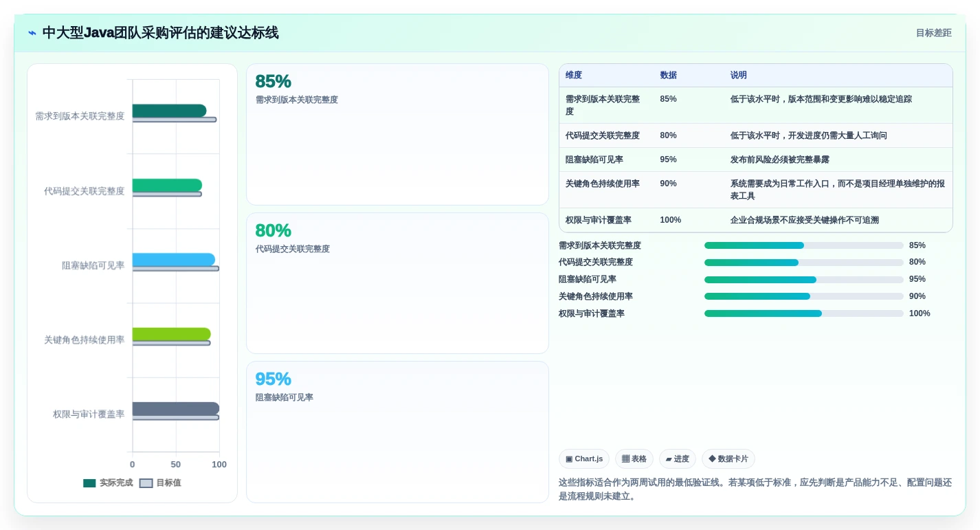Click the 关键角色持续使用率 progress bar
Image resolution: width=980 pixels, height=530 pixels.
tap(803, 296)
